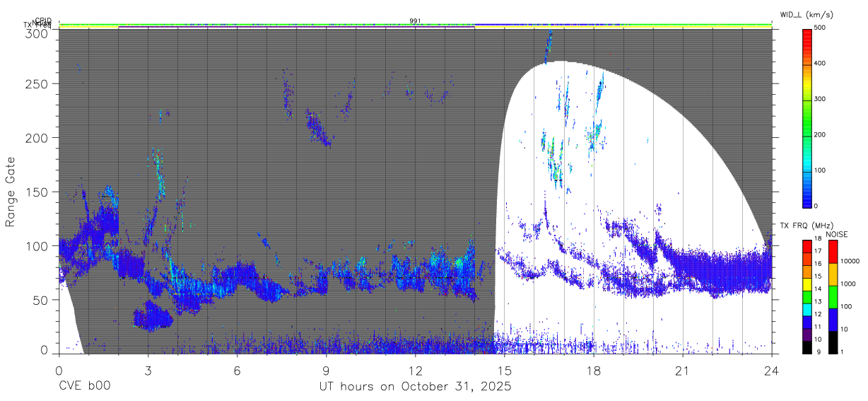Click the '0' tick on UT hours axis
The width and height of the screenshot is (868, 401).
pyautogui.click(x=59, y=370)
